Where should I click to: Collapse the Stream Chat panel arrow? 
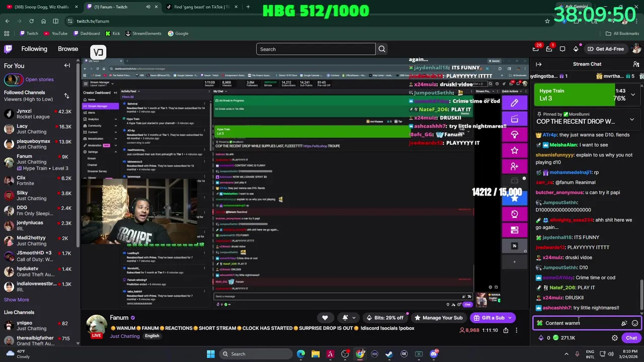(x=538, y=64)
